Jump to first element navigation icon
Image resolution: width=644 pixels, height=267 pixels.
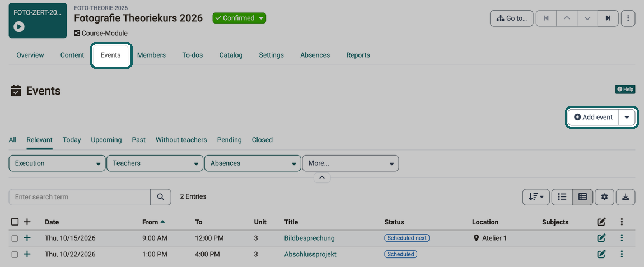546,18
